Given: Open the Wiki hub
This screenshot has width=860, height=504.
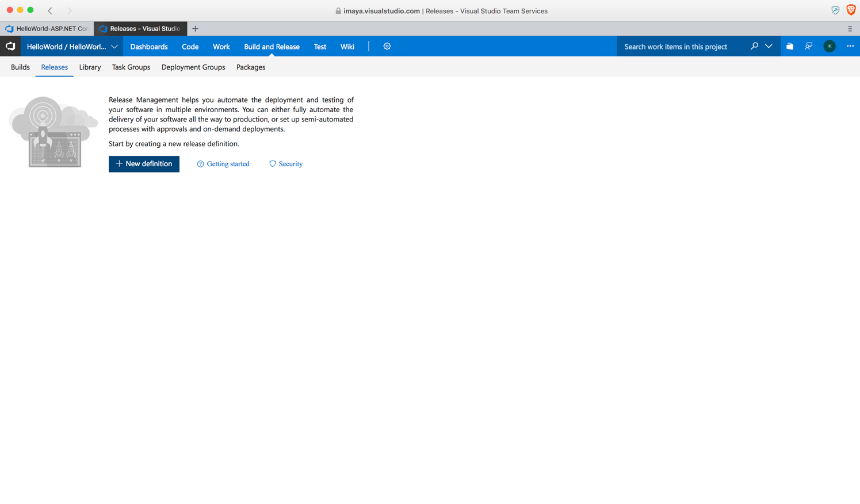Looking at the screenshot, I should (x=347, y=47).
